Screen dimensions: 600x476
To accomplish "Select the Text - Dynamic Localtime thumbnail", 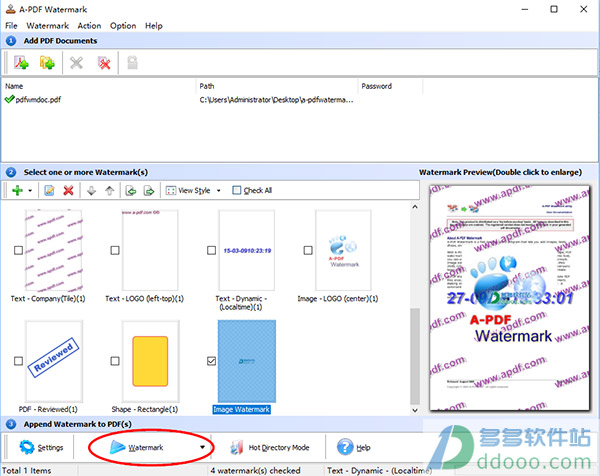I will tap(247, 250).
